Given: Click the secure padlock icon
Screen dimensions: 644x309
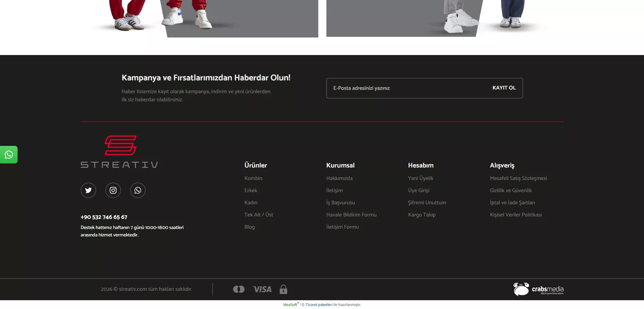Looking at the screenshot, I should pos(283,289).
